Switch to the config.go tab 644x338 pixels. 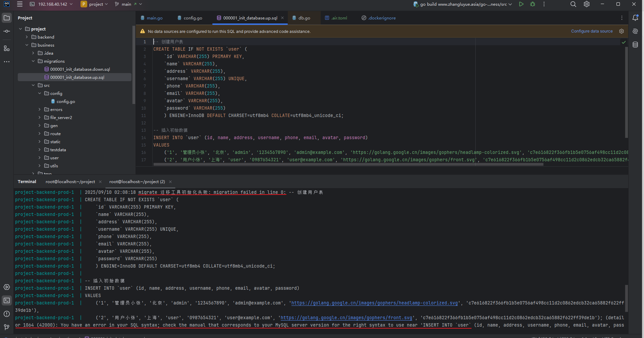[190, 18]
